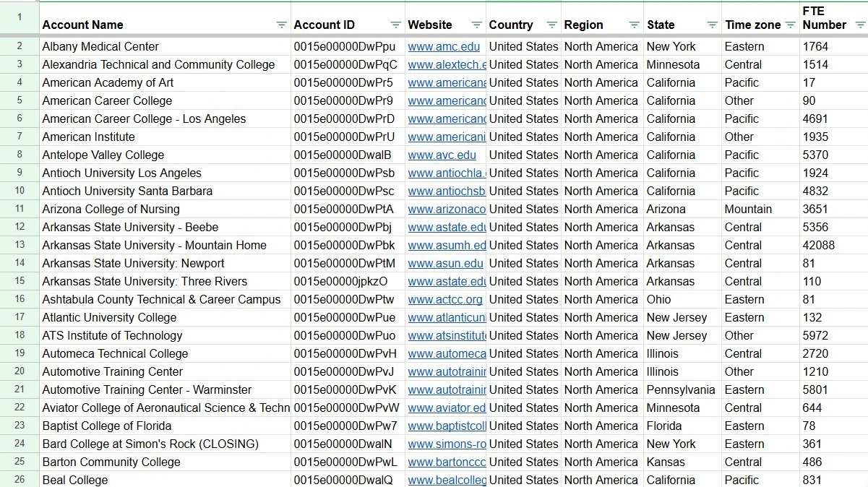868x487 pixels.
Task: Select Ashtabula County Technical & Career Campus cell
Action: tap(165, 299)
